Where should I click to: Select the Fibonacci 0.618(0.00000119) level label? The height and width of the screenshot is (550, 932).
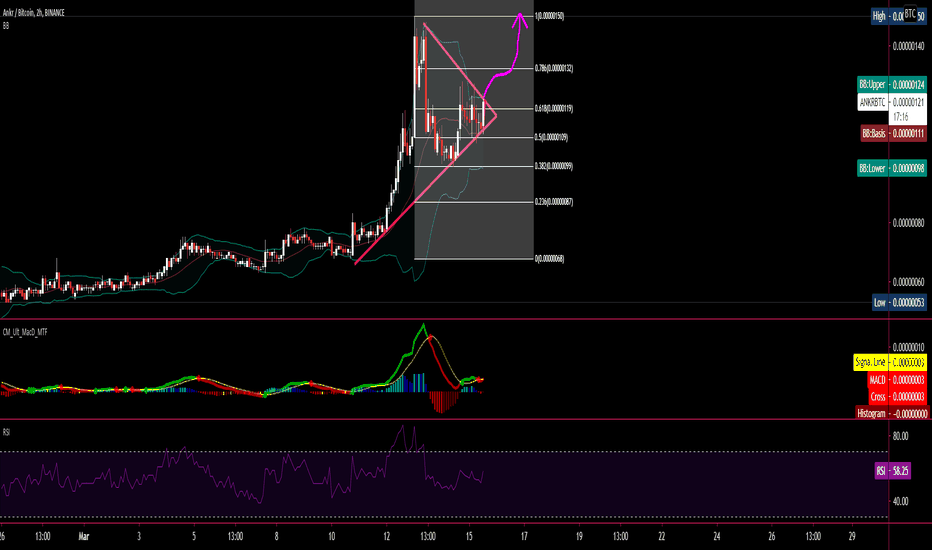pyautogui.click(x=553, y=109)
